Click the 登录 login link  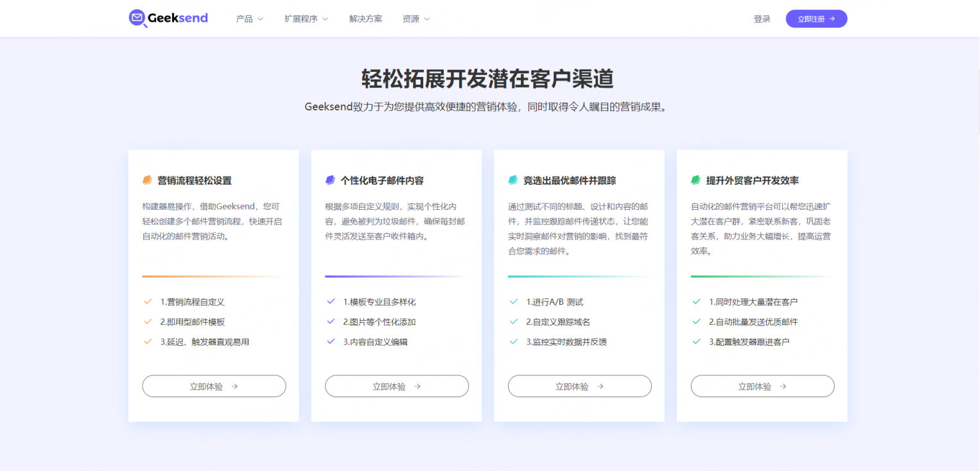[762, 19]
